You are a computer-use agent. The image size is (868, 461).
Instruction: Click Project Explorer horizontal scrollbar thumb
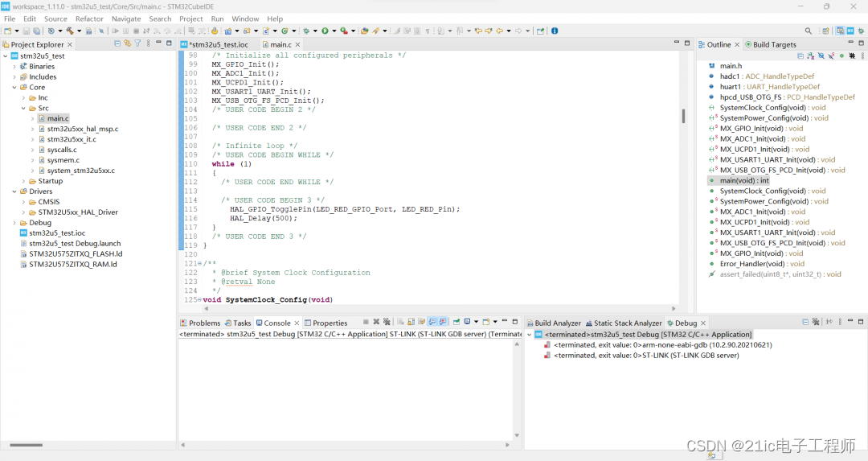[26, 445]
